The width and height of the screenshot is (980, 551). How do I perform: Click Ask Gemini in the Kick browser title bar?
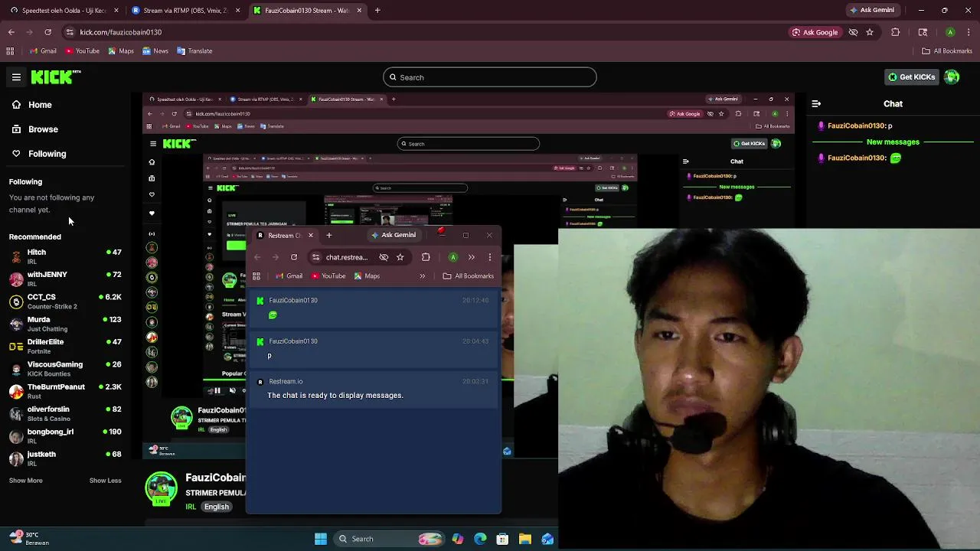point(871,10)
